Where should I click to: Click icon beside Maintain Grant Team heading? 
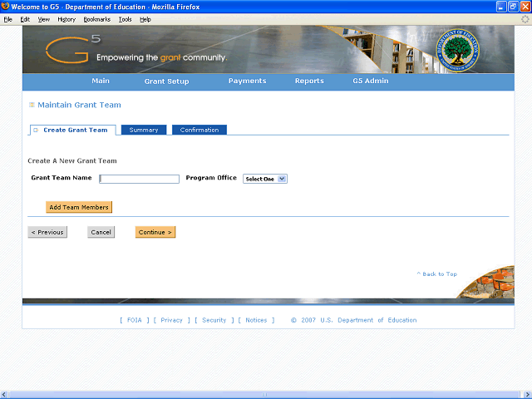[x=32, y=105]
